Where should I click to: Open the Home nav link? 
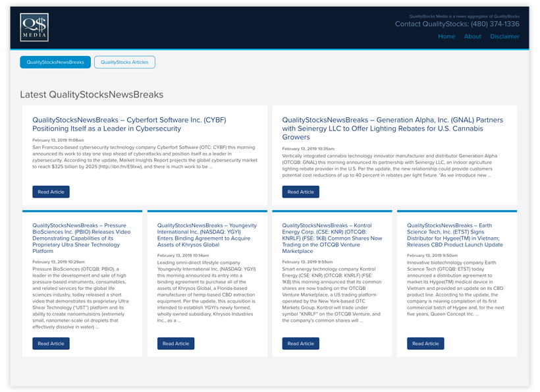446,36
